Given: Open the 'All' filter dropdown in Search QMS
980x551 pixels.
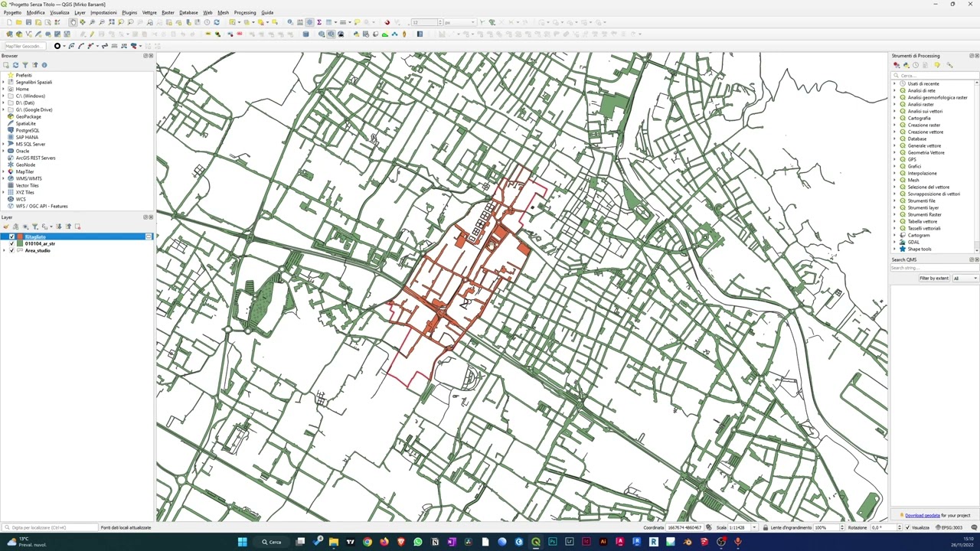Looking at the screenshot, I should pos(965,279).
